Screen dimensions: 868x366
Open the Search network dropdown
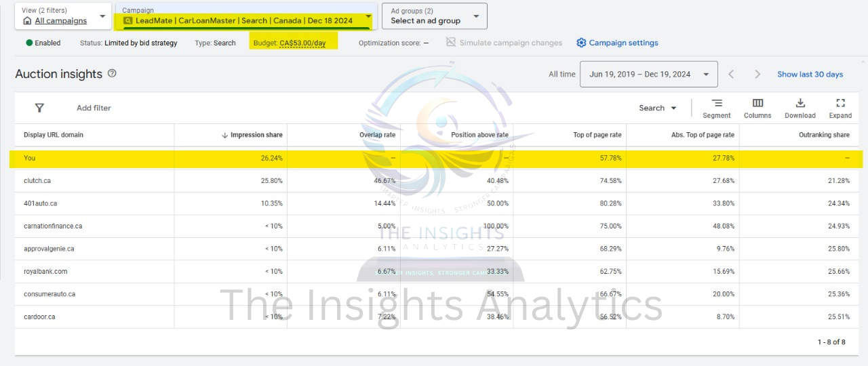coord(658,108)
